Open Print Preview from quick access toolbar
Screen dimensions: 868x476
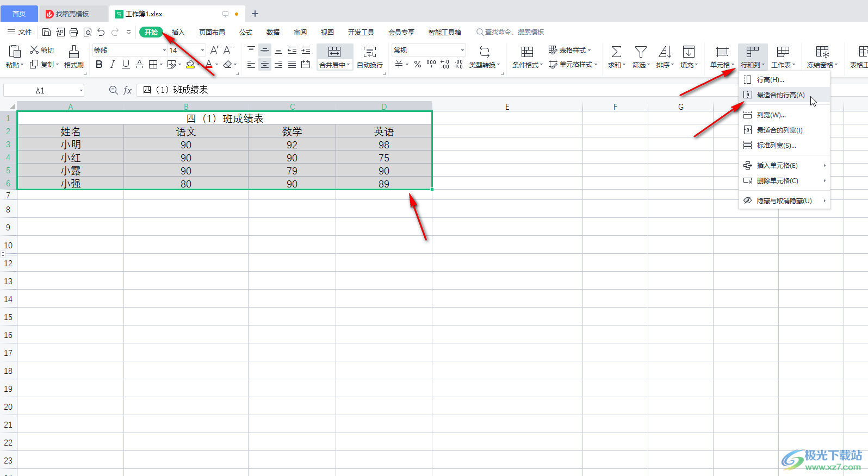(88, 33)
